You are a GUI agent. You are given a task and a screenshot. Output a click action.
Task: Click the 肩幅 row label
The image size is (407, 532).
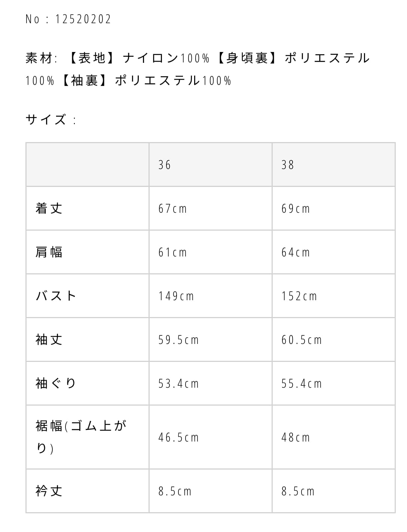tap(49, 252)
